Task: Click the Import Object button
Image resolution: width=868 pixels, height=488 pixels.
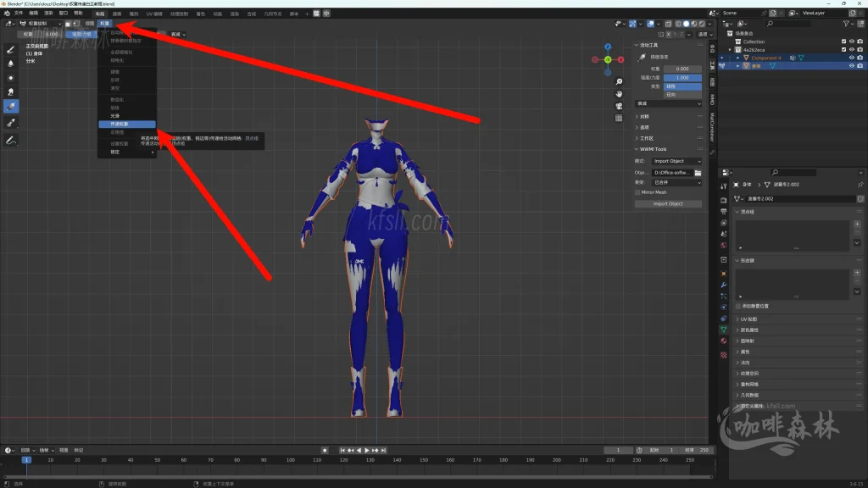Action: click(x=668, y=203)
